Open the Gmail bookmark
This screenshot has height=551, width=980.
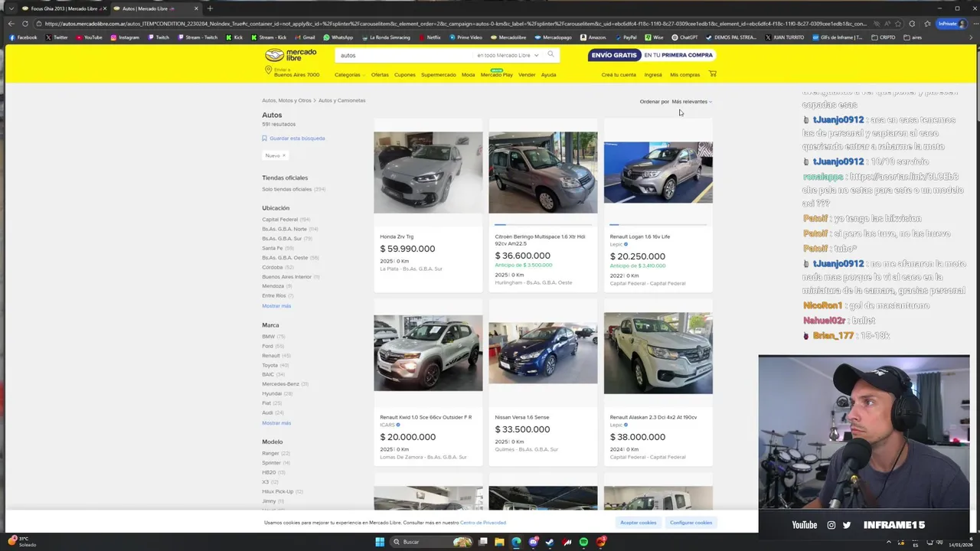click(x=305, y=37)
